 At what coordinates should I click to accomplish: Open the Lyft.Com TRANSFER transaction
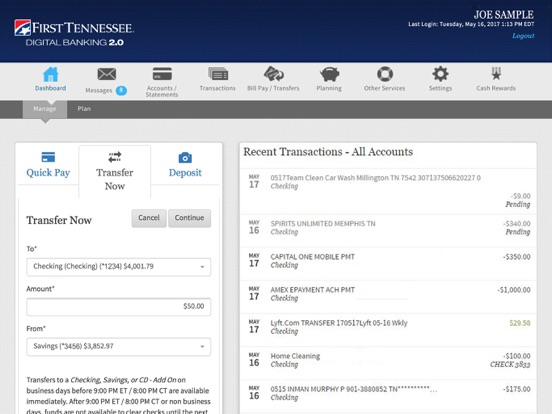click(388, 330)
